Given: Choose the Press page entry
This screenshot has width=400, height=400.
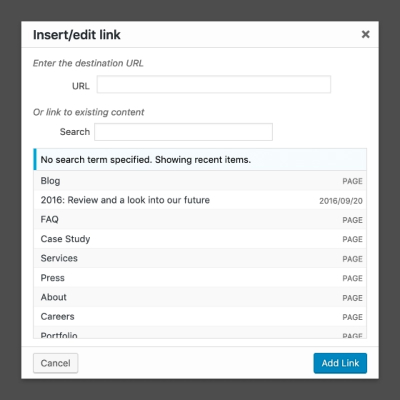Looking at the screenshot, I should (x=200, y=278).
